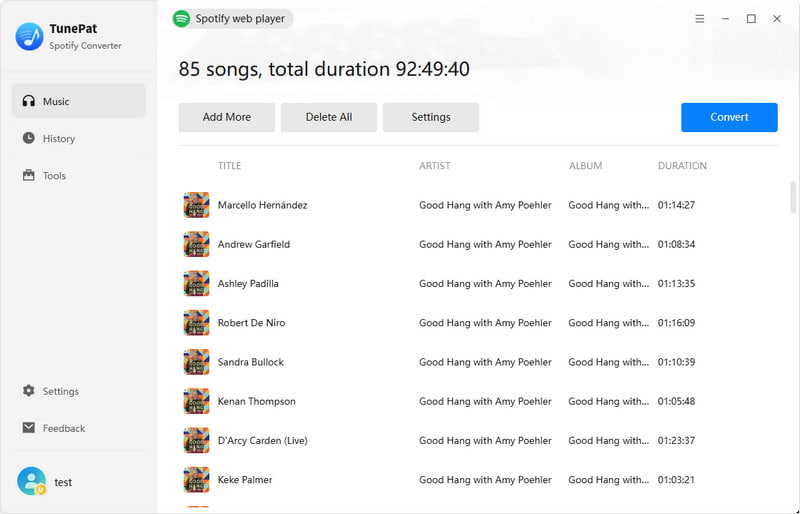Screen dimensions: 800x514
Task: Click the headphones Music icon
Action: (x=29, y=101)
